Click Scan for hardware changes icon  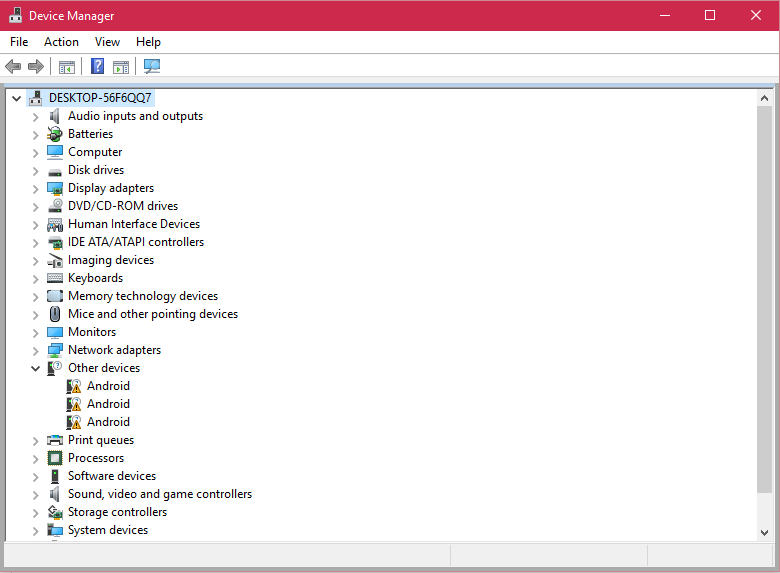[x=152, y=67]
